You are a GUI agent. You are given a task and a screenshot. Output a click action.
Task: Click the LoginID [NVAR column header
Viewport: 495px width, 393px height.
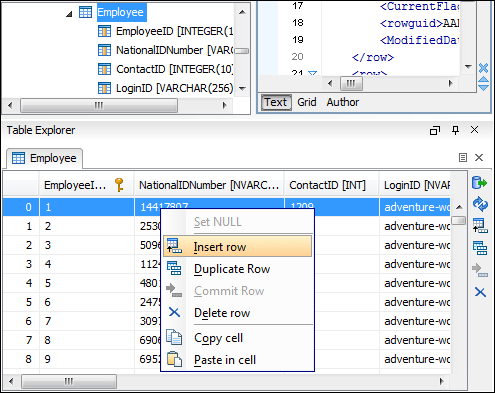coord(415,185)
